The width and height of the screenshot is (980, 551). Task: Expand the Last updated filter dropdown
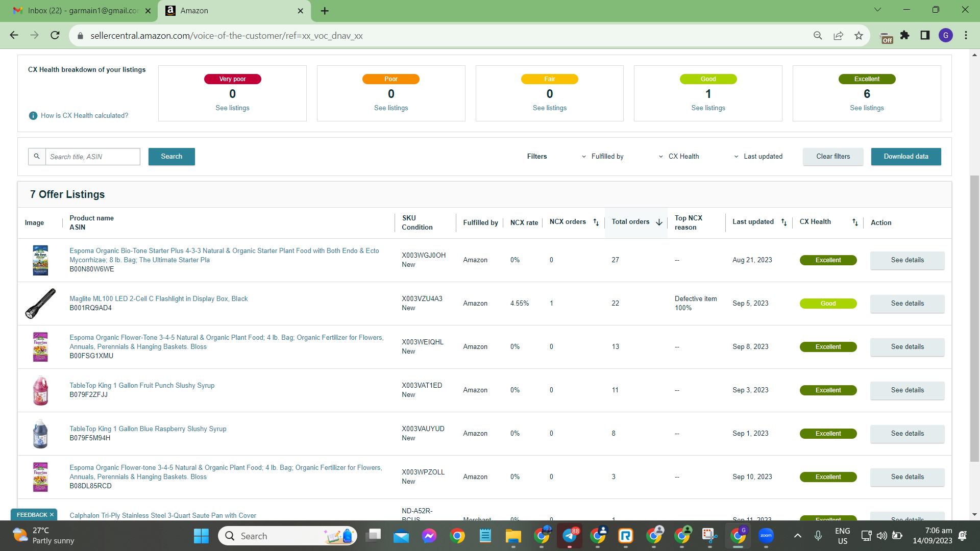click(758, 157)
